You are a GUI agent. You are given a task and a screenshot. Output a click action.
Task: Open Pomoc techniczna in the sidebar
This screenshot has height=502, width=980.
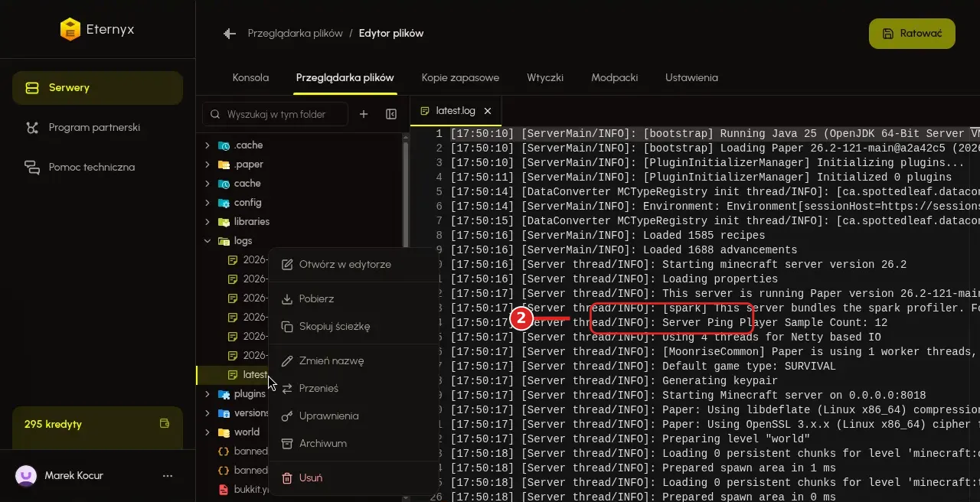pyautogui.click(x=97, y=168)
